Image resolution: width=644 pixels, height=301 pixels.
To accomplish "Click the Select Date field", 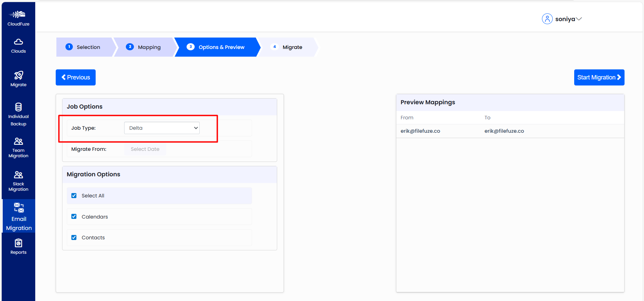I will pos(145,149).
